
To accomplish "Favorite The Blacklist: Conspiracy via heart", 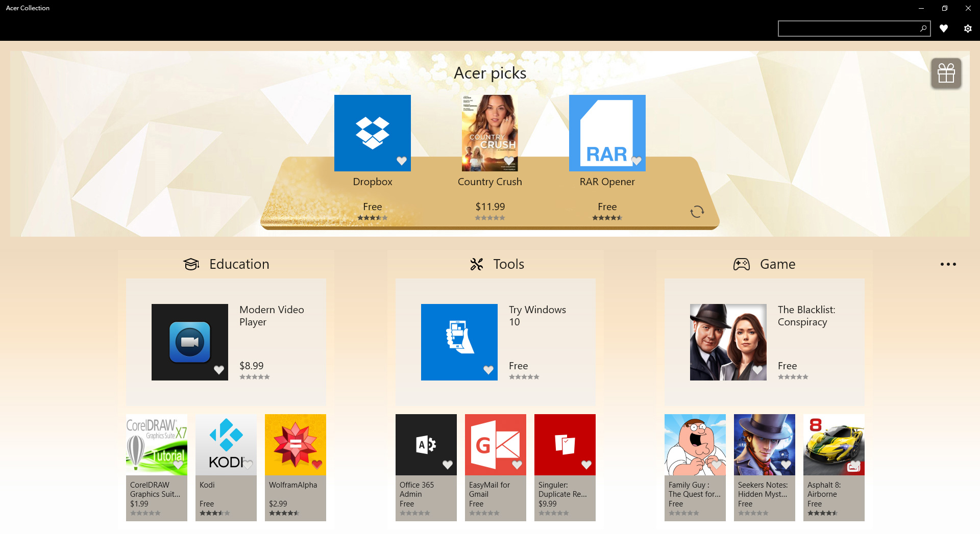I will click(x=757, y=370).
